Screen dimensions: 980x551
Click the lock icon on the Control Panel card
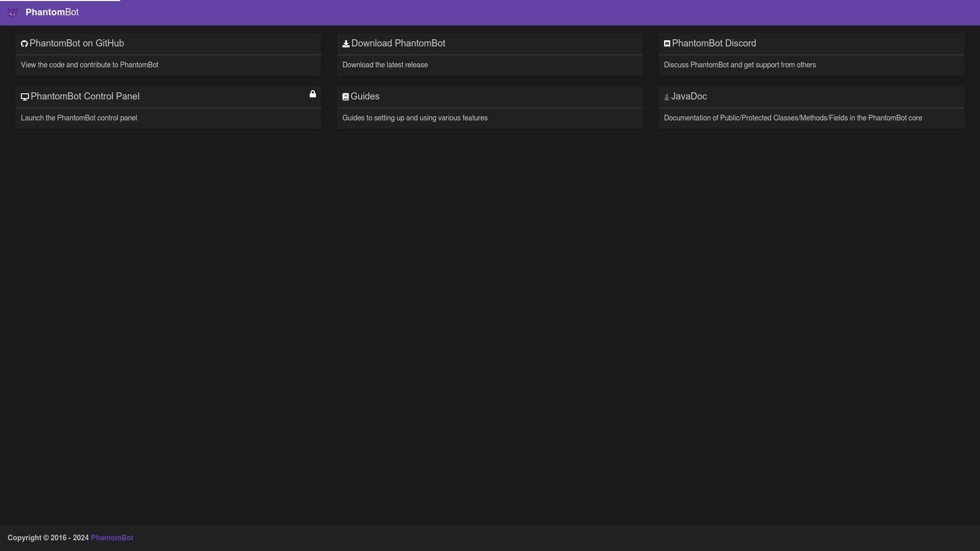click(312, 94)
